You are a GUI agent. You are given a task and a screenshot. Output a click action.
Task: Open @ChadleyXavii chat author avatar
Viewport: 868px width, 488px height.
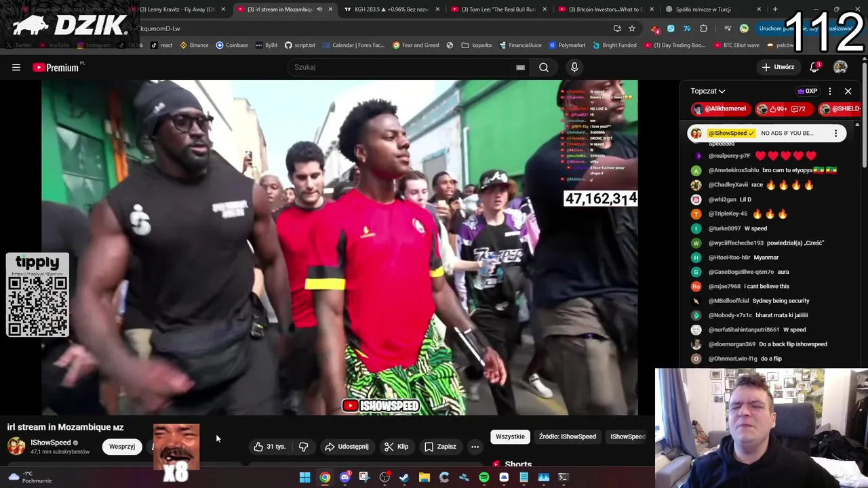coord(696,185)
